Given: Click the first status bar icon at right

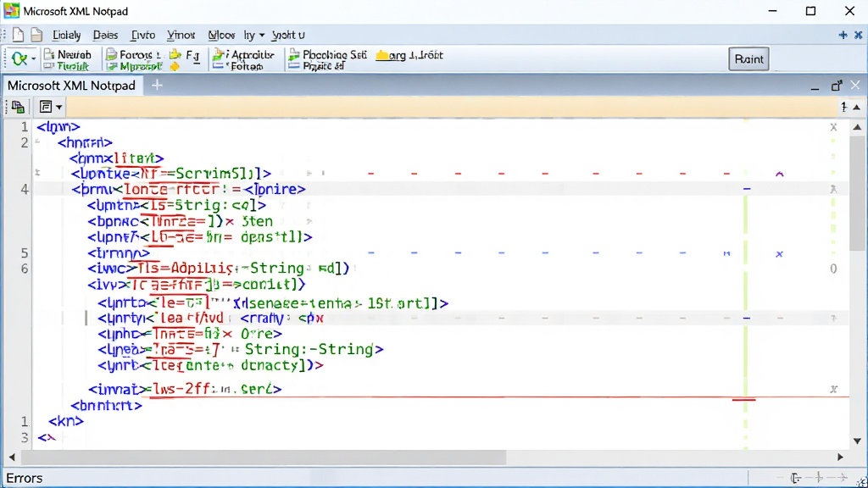Looking at the screenshot, I should pos(795,478).
